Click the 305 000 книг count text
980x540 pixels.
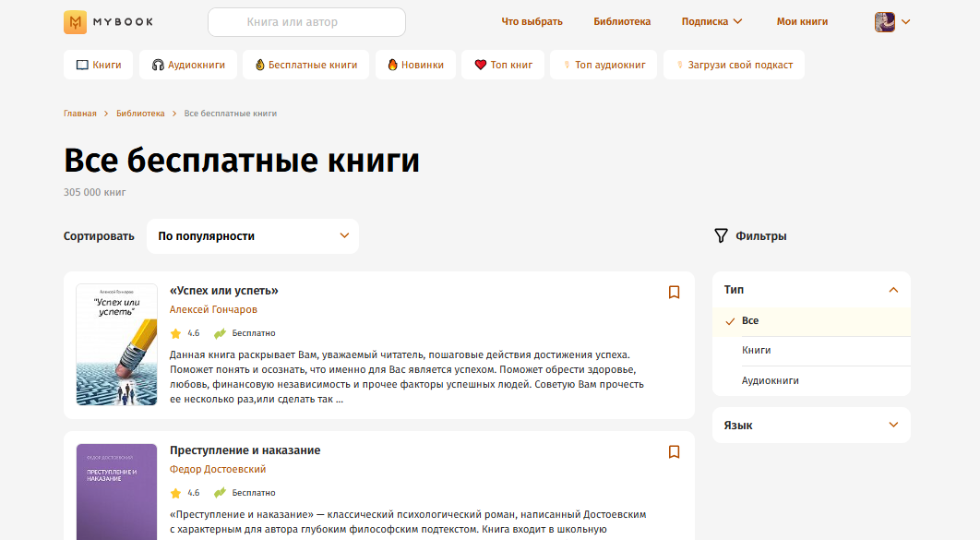point(94,192)
